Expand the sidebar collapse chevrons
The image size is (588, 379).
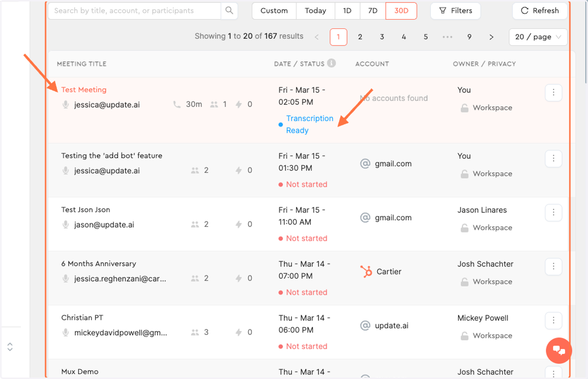coord(10,347)
